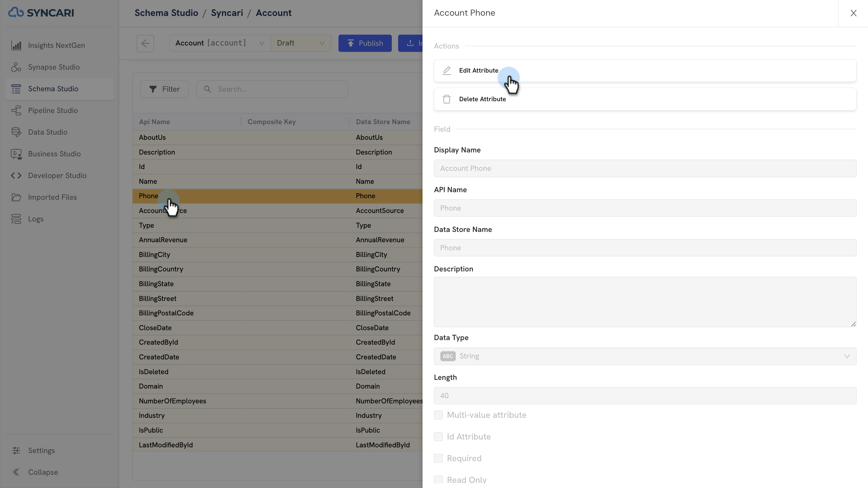
Task: Open the Draft version dropdown
Action: 301,43
